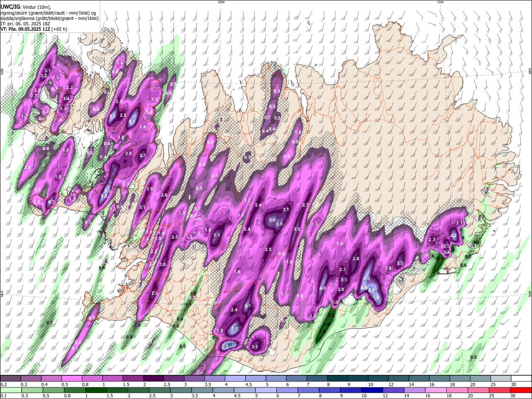Click the '15W' longitude label
The image size is (532, 399).
click(440, 2)
